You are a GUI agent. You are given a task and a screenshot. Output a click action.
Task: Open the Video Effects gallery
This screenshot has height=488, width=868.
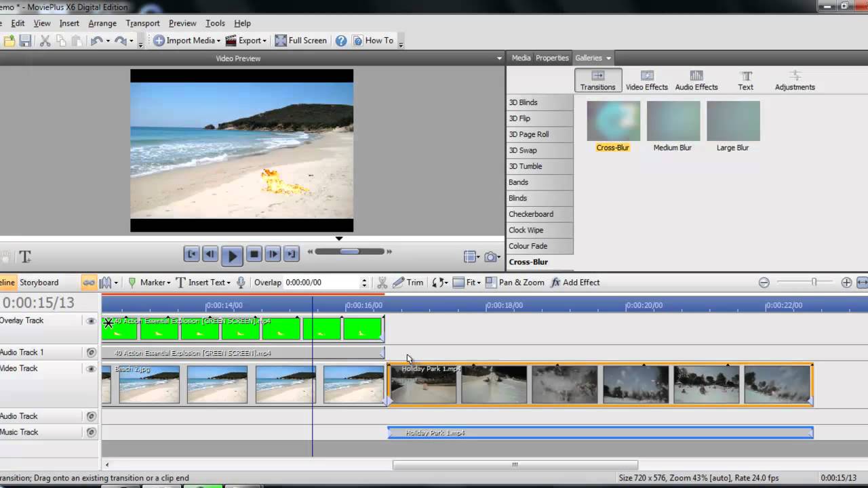[x=646, y=80]
